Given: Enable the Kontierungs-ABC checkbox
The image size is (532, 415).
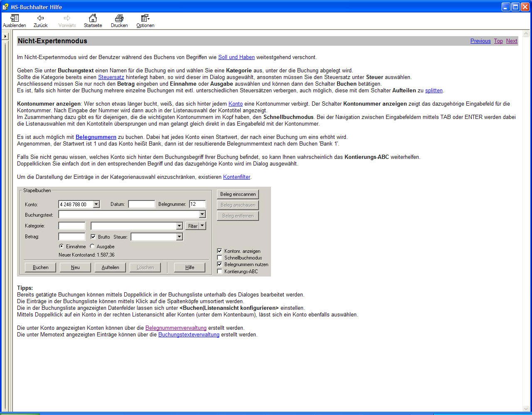Looking at the screenshot, I should click(220, 271).
